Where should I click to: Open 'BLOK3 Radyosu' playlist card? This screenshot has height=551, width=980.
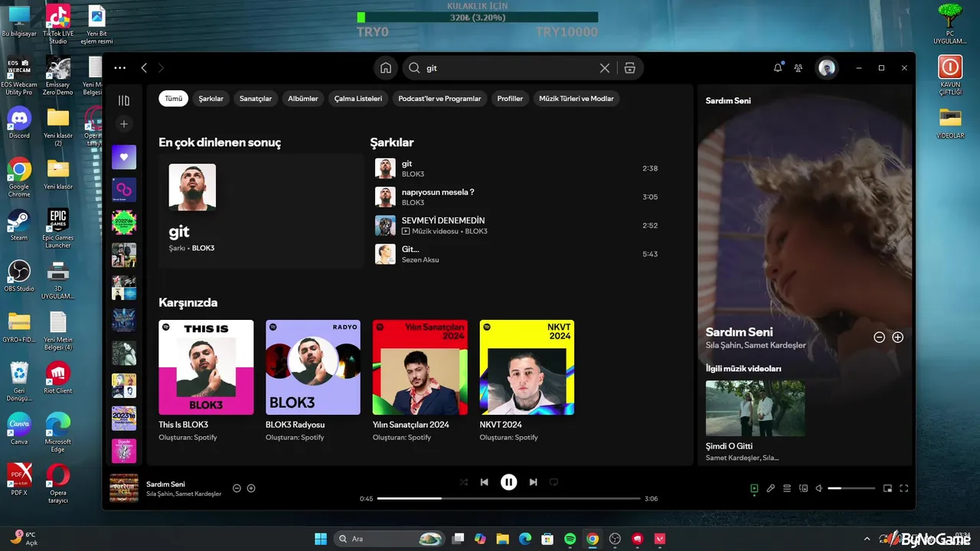click(x=313, y=381)
